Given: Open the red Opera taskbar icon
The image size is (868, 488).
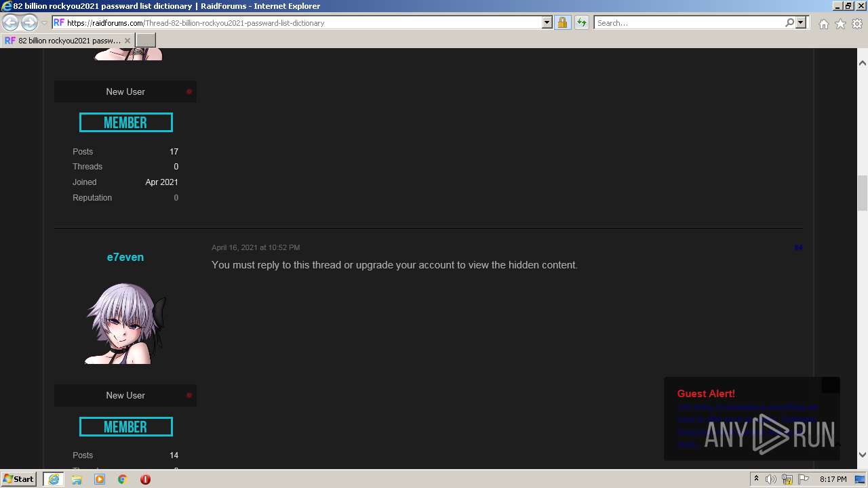Looking at the screenshot, I should (x=145, y=479).
